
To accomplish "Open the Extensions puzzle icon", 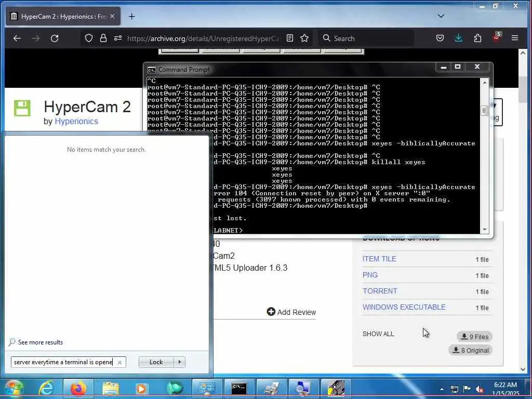I will click(x=477, y=38).
